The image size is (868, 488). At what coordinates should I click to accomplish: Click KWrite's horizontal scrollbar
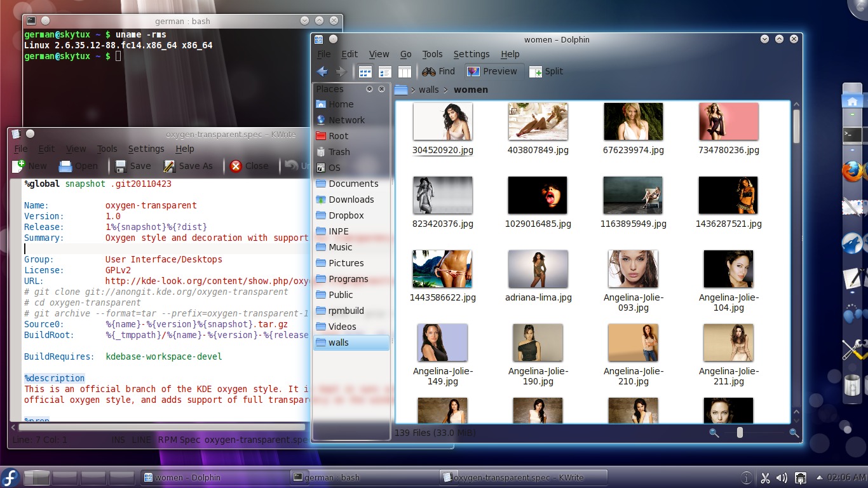click(x=162, y=427)
